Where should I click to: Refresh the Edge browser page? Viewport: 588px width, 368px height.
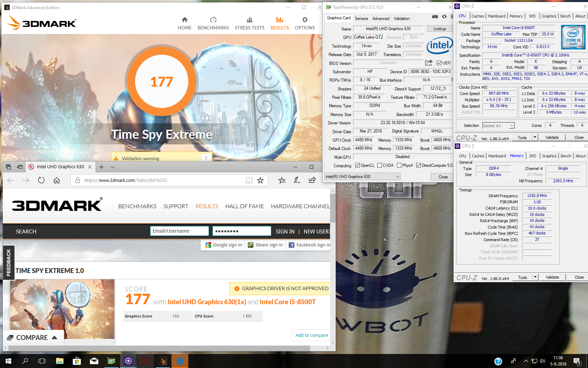coord(41,180)
